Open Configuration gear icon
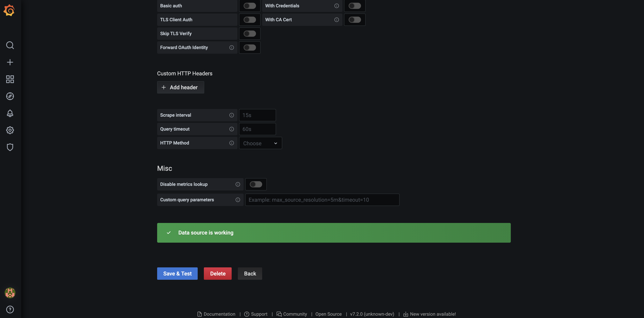644x318 pixels. (10, 130)
